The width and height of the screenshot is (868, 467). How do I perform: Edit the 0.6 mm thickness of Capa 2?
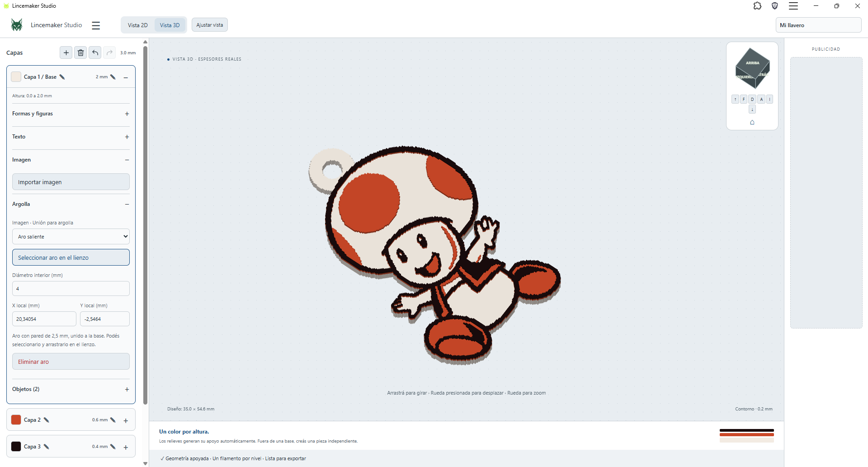tap(113, 420)
